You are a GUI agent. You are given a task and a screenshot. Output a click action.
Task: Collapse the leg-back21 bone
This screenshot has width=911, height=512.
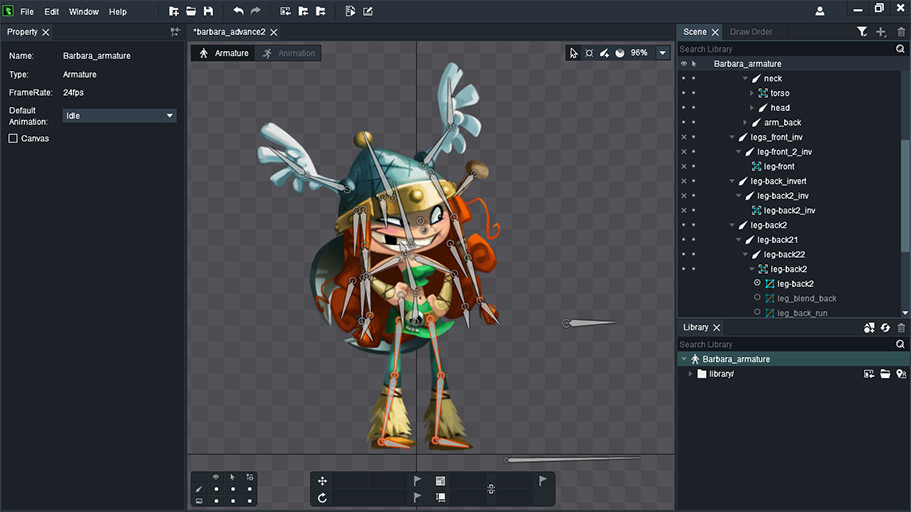pos(739,239)
